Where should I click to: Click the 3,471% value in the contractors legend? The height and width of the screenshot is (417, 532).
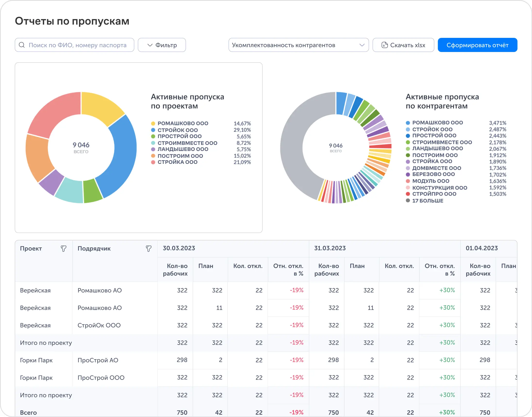pos(498,123)
